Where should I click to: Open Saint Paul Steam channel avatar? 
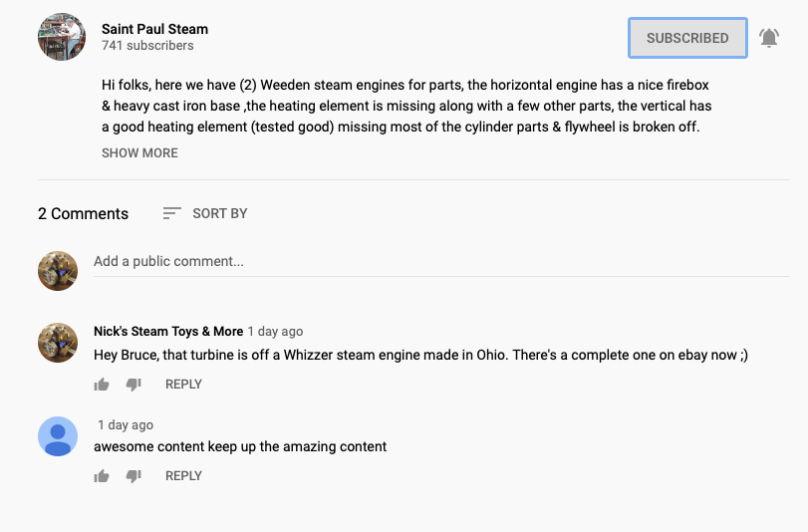point(62,38)
